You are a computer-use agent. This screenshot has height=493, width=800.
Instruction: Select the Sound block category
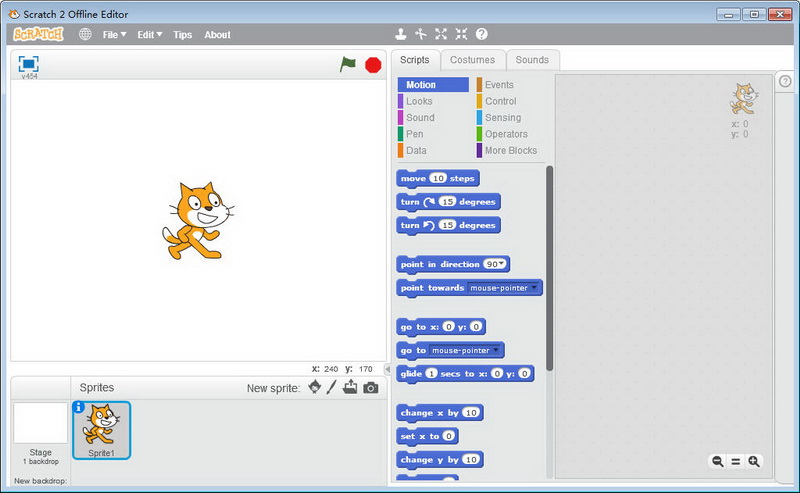[x=433, y=117]
